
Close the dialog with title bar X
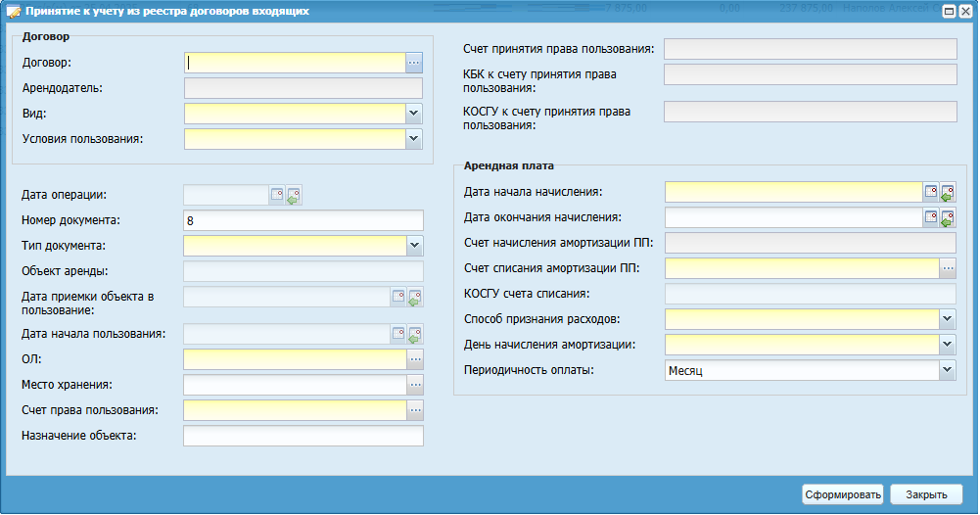(963, 12)
